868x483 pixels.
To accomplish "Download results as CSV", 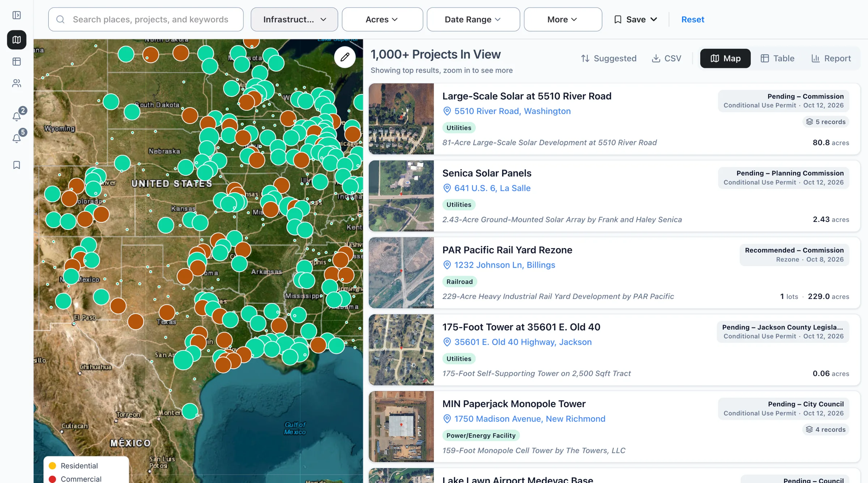I will click(x=667, y=58).
